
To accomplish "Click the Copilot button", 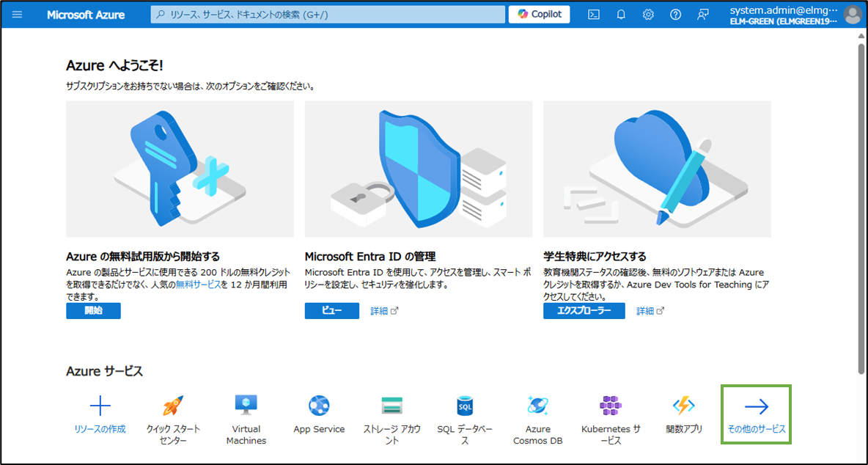I will click(x=539, y=15).
